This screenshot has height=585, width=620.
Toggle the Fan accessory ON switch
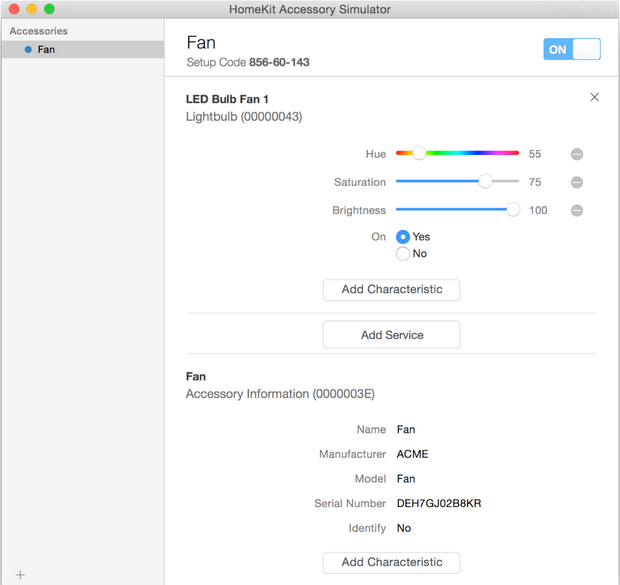point(572,49)
